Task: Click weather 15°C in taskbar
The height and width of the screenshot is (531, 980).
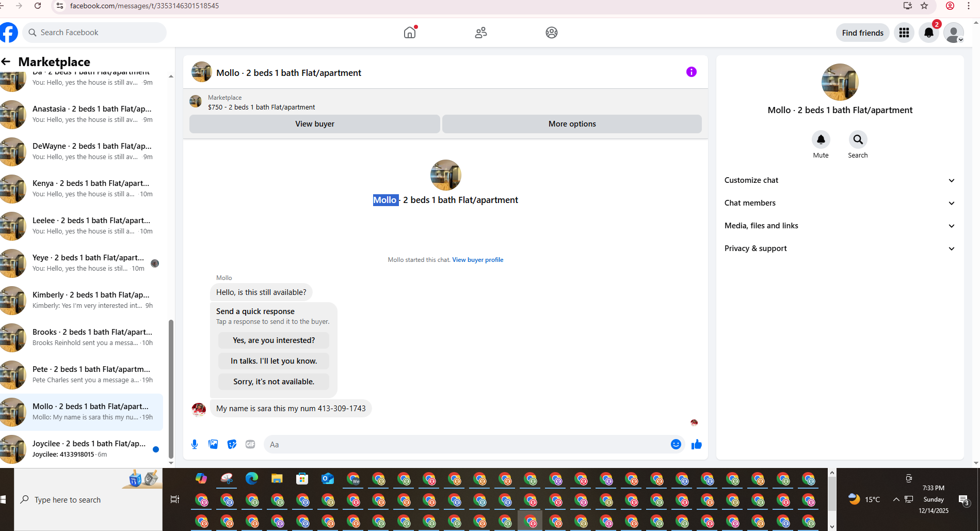Action: coord(864,499)
